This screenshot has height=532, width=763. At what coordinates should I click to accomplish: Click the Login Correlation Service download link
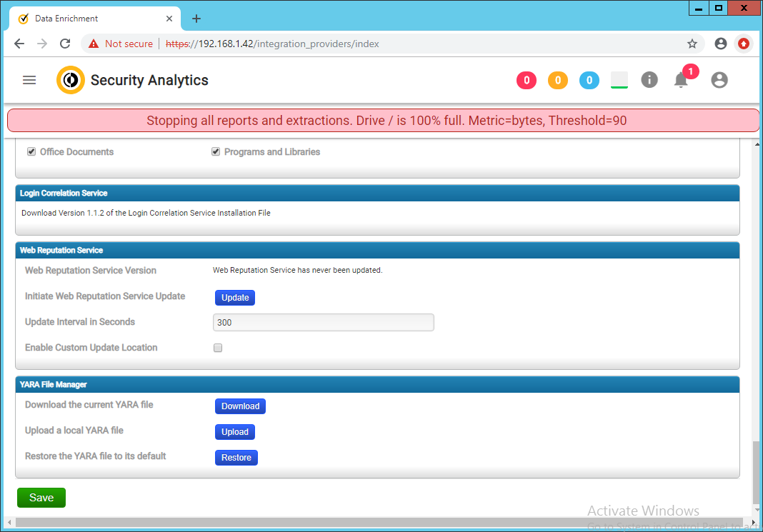[146, 213]
